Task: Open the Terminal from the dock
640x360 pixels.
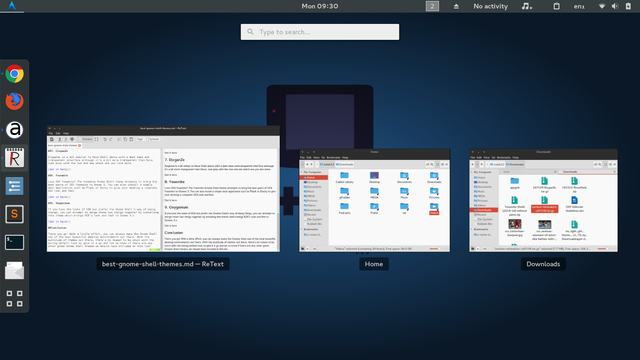Action: tap(14, 242)
